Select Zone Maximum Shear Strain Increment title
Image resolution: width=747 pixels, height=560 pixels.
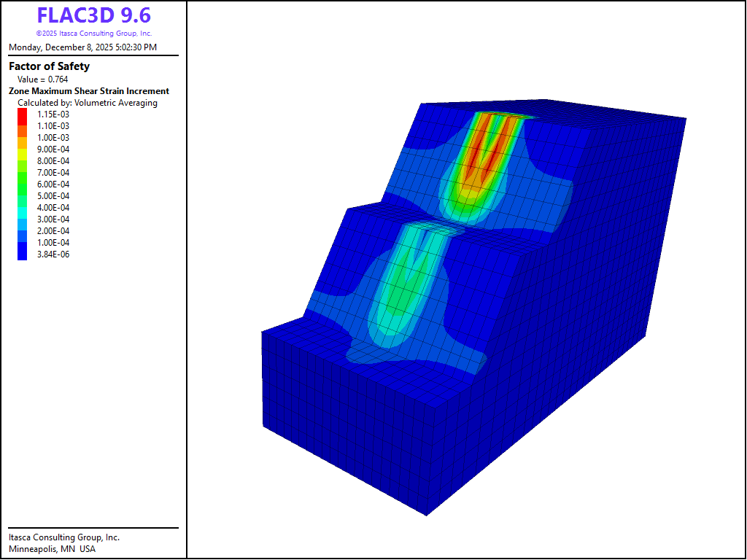pyautogui.click(x=88, y=91)
